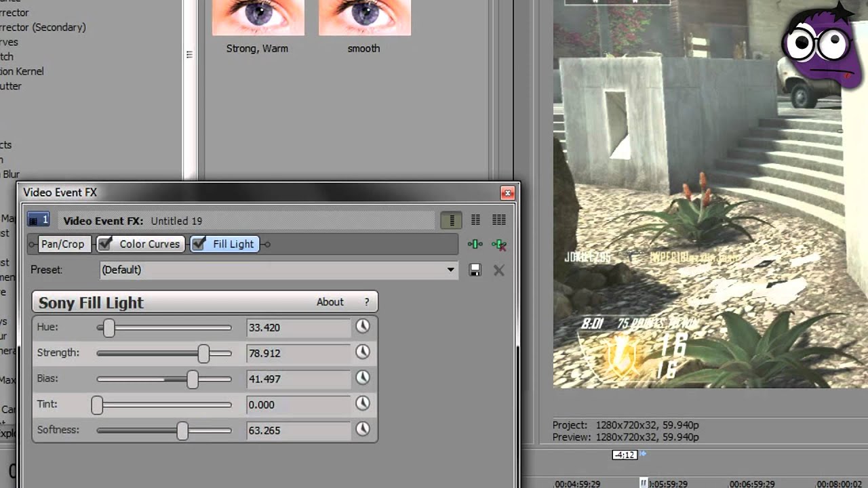Delete the preset with the X icon
The image size is (868, 488).
tap(499, 270)
